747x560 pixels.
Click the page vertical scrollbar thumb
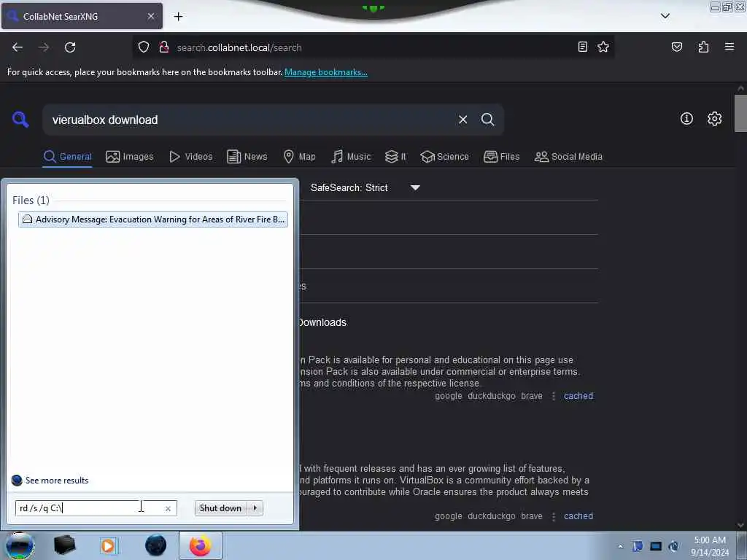(x=740, y=113)
